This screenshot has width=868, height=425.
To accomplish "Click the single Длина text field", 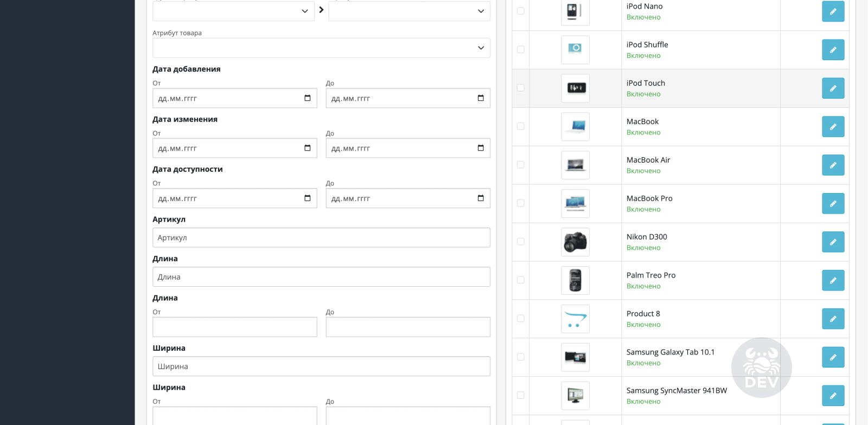I will point(321,277).
